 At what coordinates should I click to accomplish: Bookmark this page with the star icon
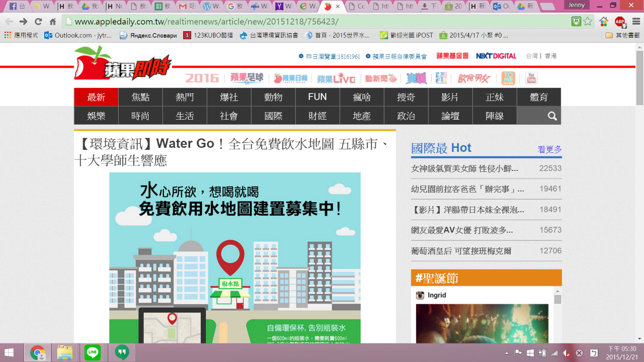pyautogui.click(x=587, y=22)
